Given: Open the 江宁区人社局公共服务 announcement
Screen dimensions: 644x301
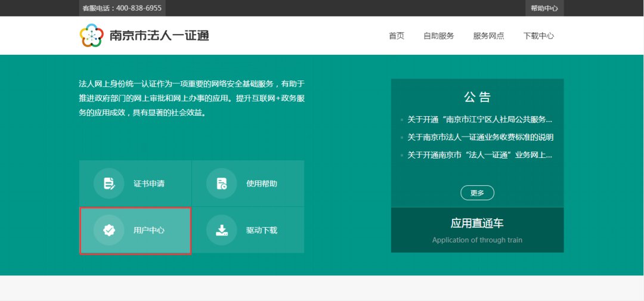Looking at the screenshot, I should point(479,119).
